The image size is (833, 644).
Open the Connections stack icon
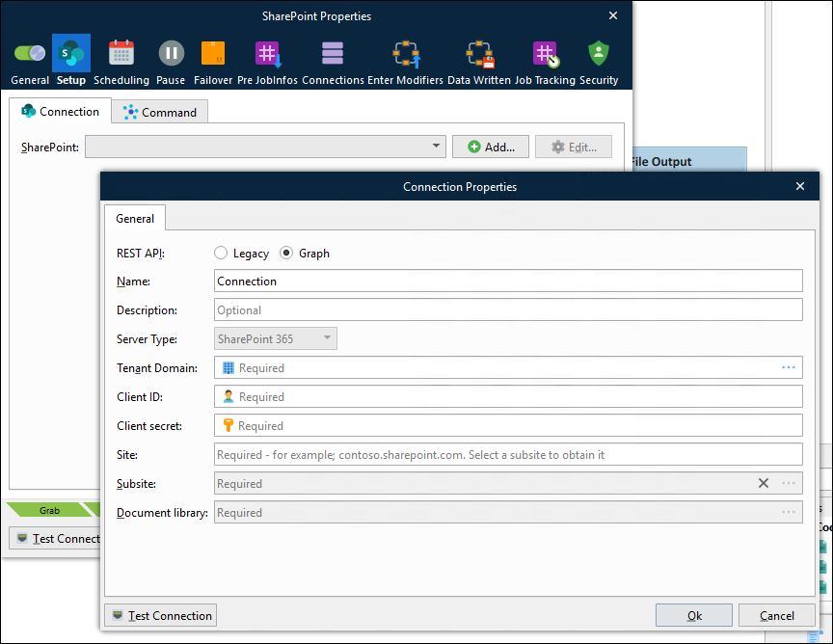click(333, 53)
